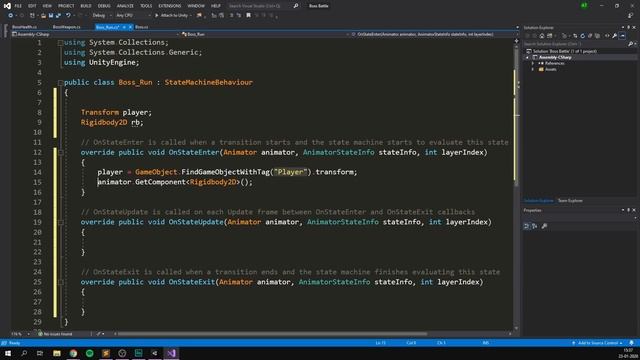Click the Home icon in Solution Explorer
The image size is (640, 360).
(542, 36)
